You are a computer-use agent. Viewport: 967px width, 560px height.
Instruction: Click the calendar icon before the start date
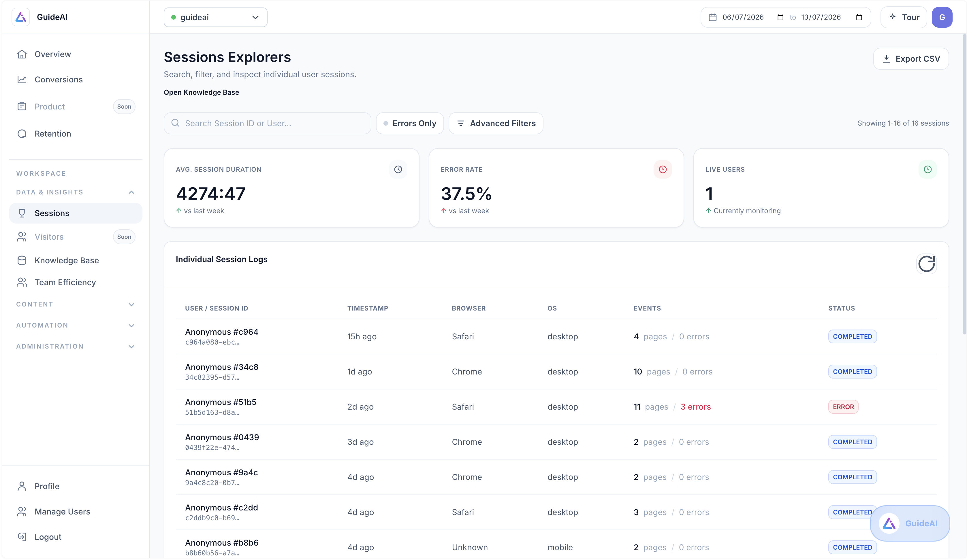(x=713, y=17)
